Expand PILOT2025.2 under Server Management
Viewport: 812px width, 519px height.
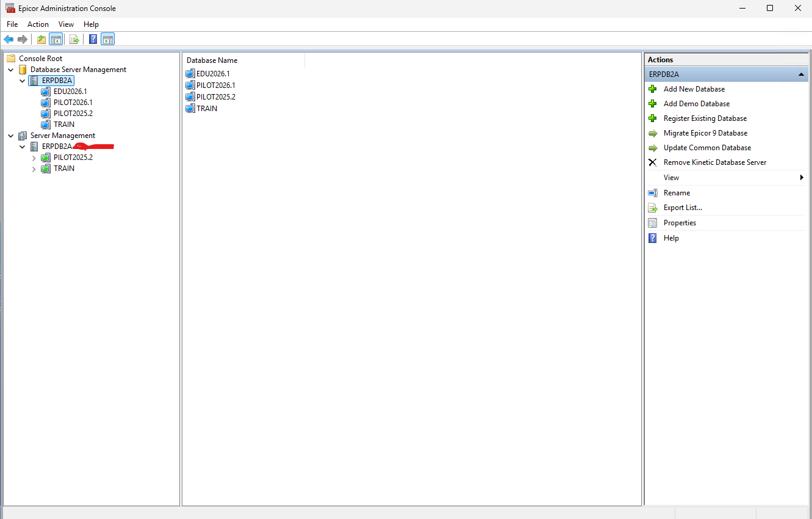34,158
